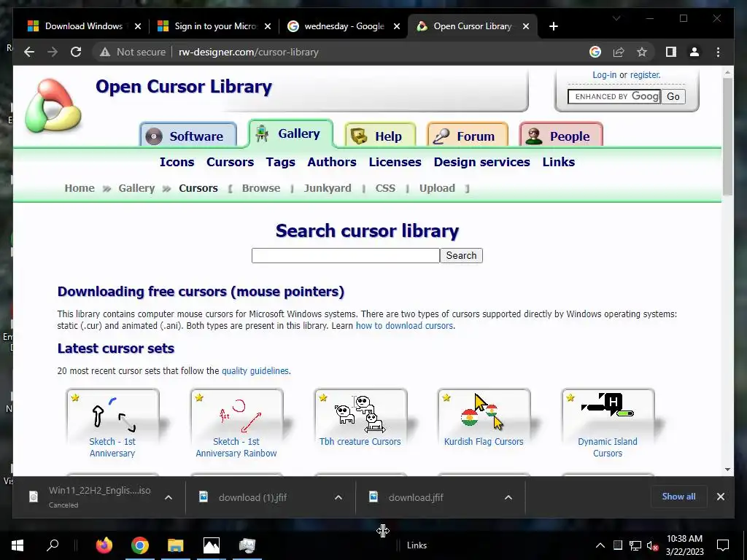Open the Junkyard breadcrumb link
The height and width of the screenshot is (560, 747).
328,188
